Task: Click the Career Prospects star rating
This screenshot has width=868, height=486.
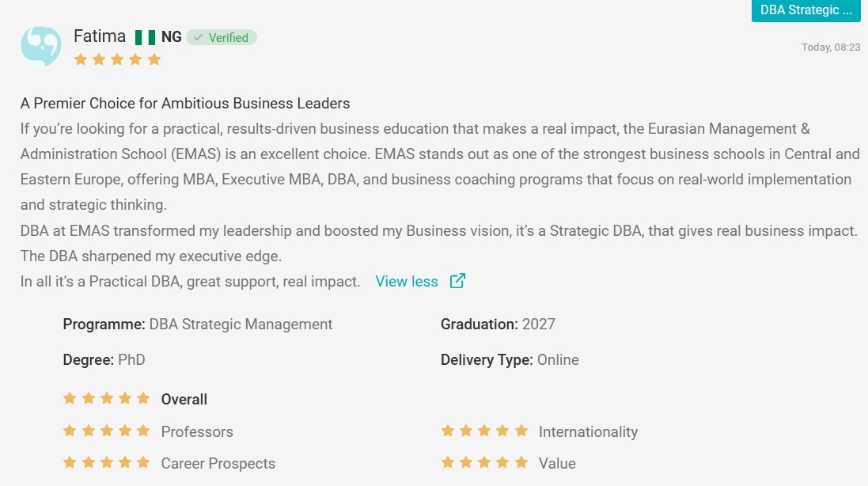Action: [x=106, y=462]
